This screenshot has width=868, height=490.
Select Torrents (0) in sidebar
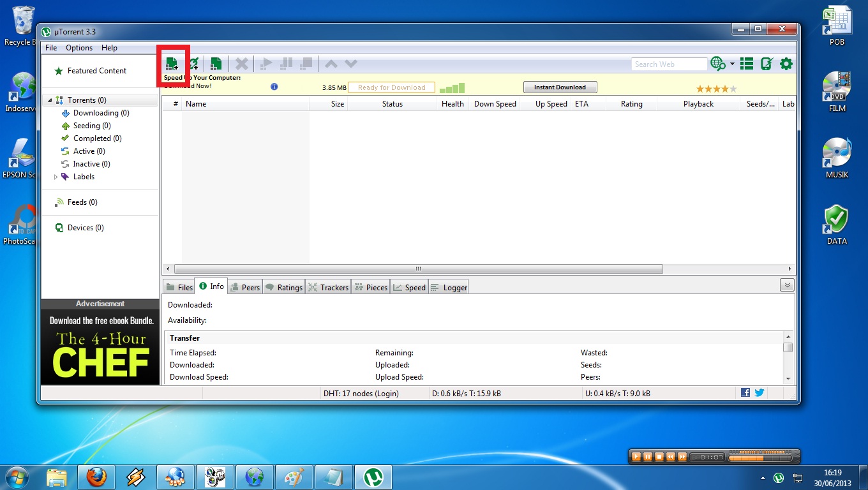click(x=87, y=100)
